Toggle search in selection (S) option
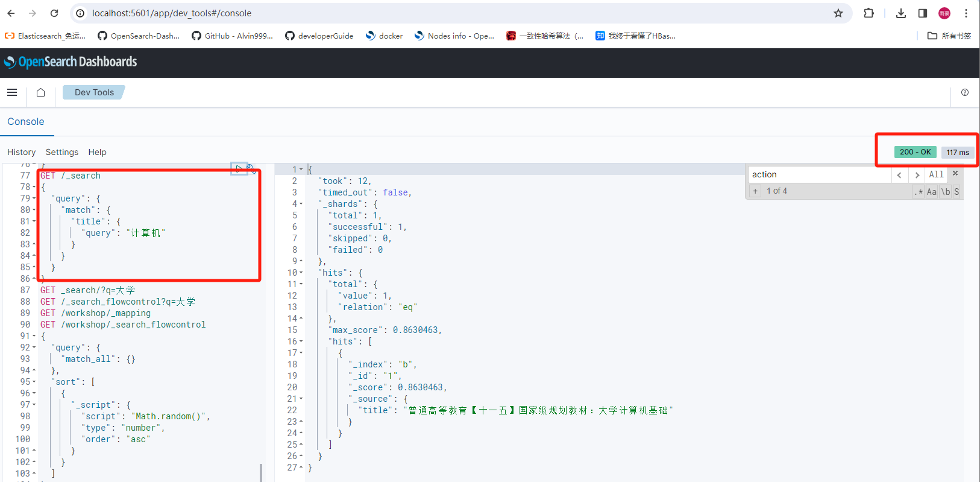This screenshot has width=980, height=482. [956, 192]
